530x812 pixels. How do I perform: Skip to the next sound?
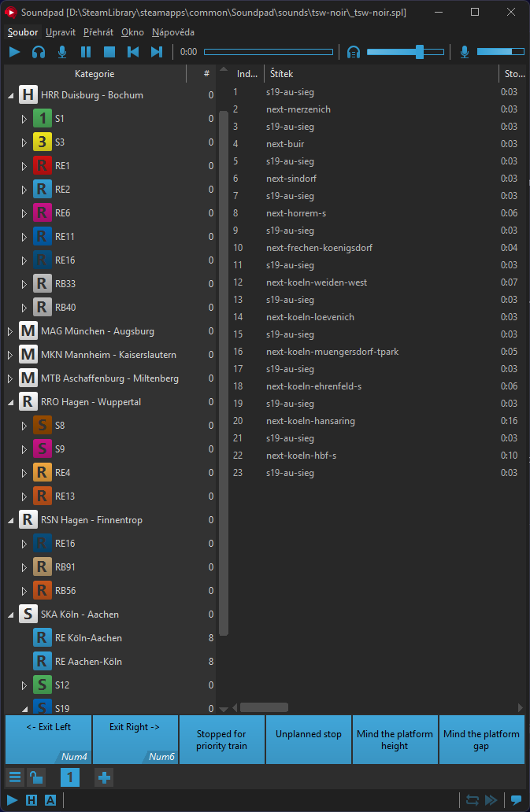[157, 52]
